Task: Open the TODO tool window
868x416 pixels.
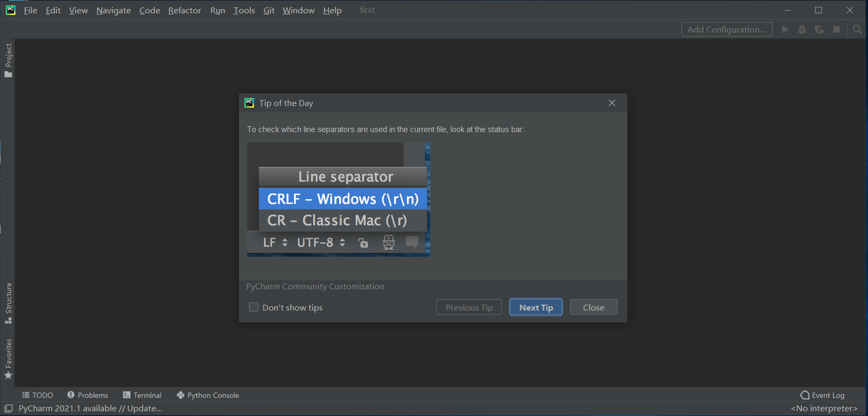Action: 37,395
